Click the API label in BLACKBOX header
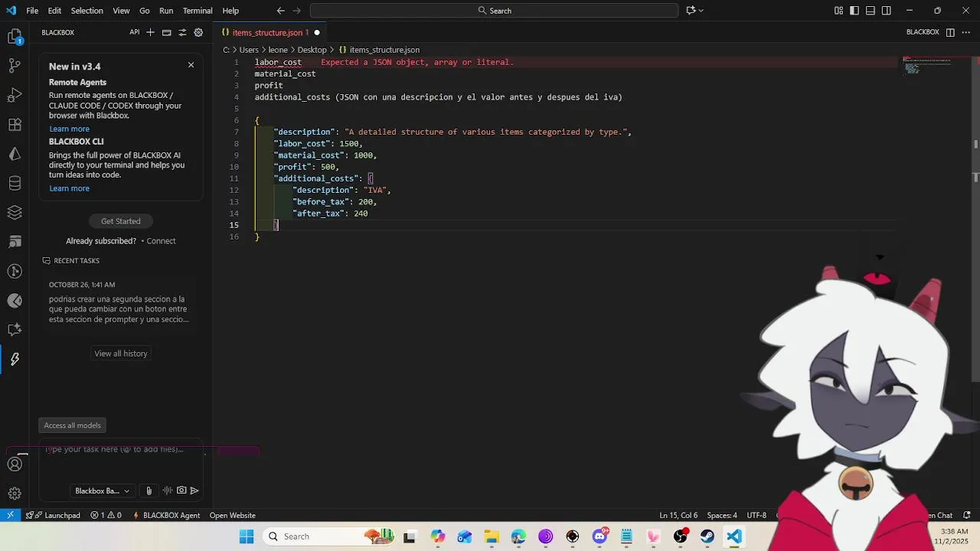980x551 pixels. point(135,32)
